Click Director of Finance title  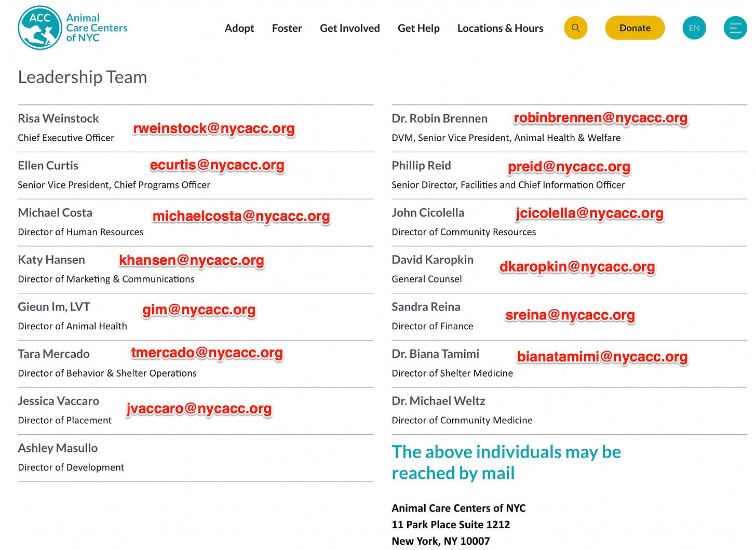(x=433, y=326)
